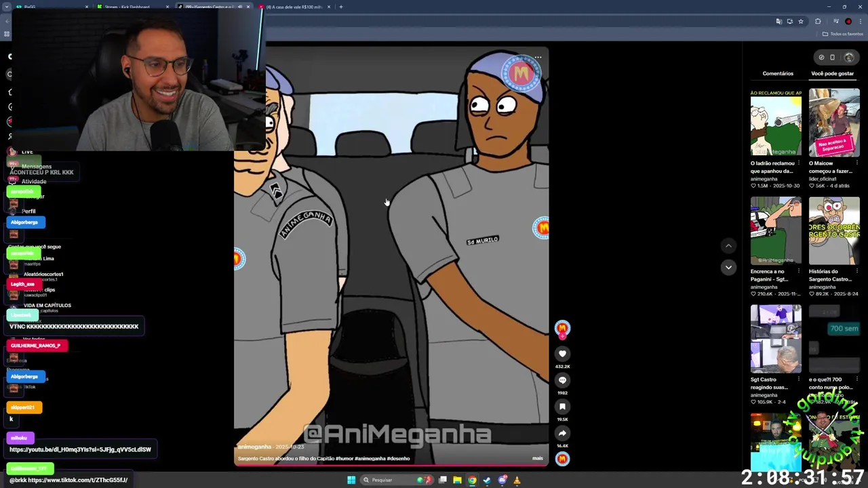Open the Chrome profile avatar
The image size is (868, 488).
tap(848, 22)
